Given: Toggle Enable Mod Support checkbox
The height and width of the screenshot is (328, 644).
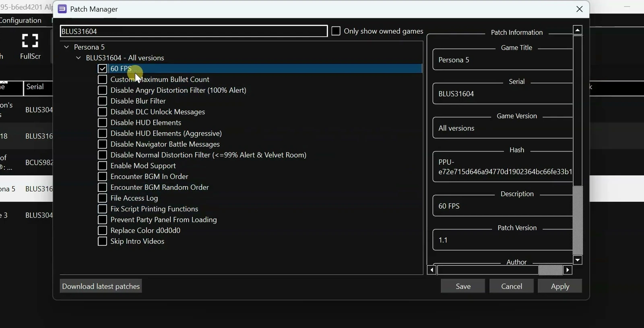Looking at the screenshot, I should tap(102, 166).
